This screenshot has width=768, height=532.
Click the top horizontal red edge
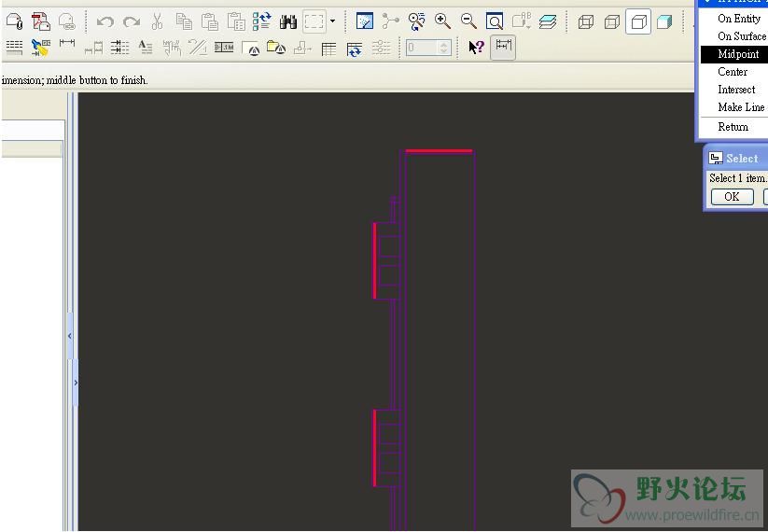point(439,151)
